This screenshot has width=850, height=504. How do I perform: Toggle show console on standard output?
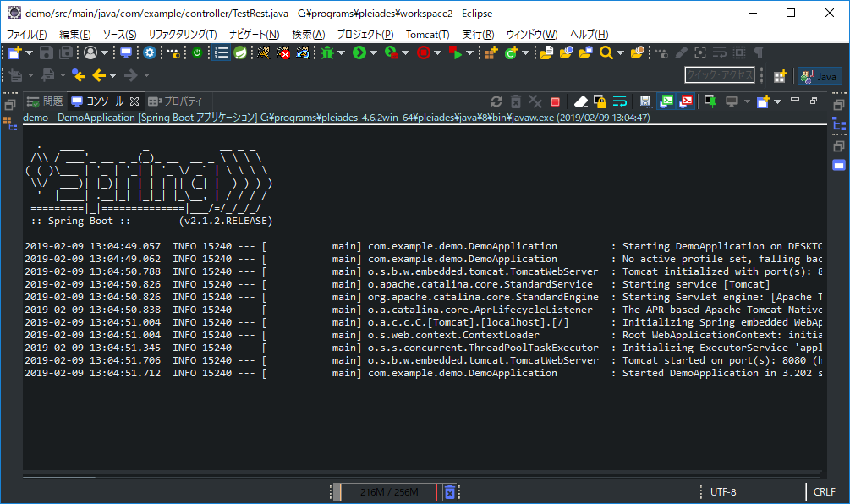pyautogui.click(x=666, y=101)
